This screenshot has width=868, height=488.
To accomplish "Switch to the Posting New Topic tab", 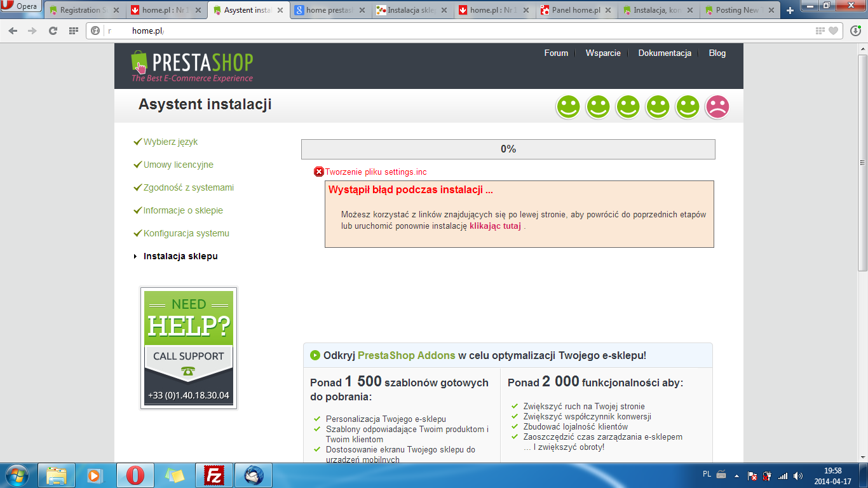I will 740,10.
